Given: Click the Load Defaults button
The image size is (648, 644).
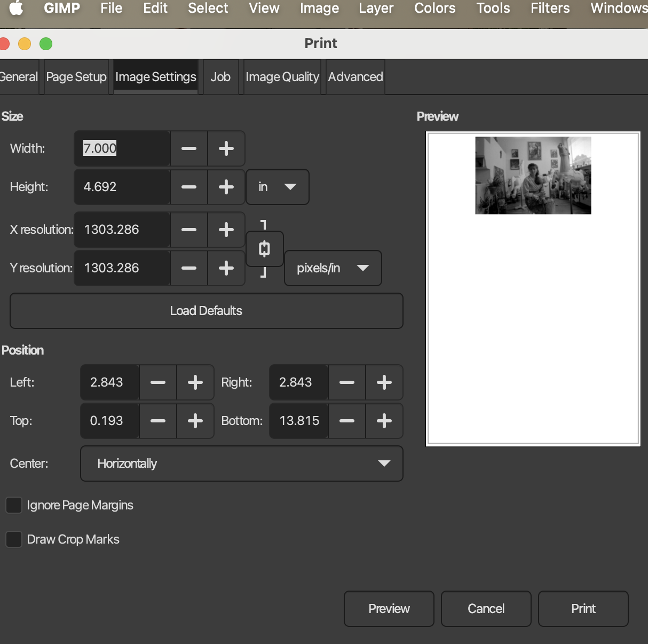Looking at the screenshot, I should point(206,311).
